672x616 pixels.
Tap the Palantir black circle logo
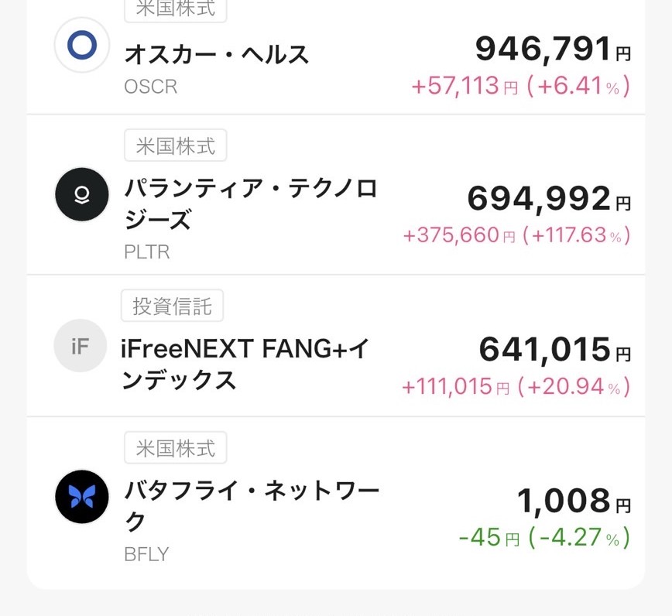pos(81,195)
